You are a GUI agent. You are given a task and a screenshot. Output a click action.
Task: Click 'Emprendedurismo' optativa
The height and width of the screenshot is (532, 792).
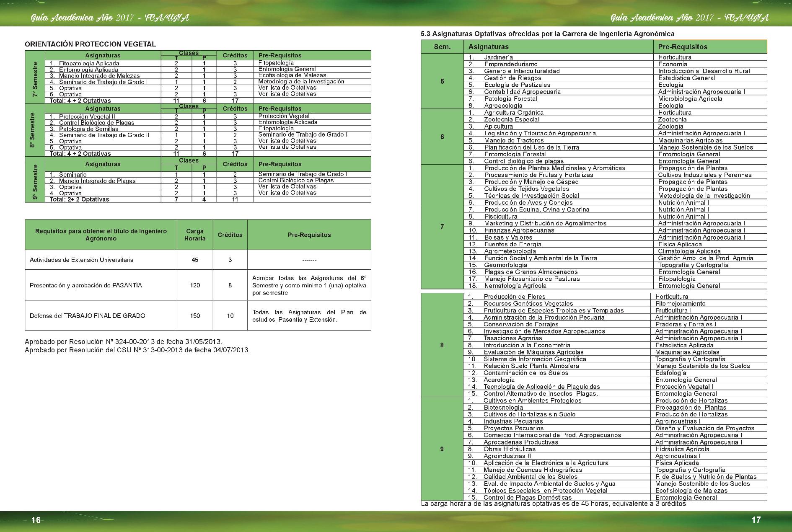(511, 64)
